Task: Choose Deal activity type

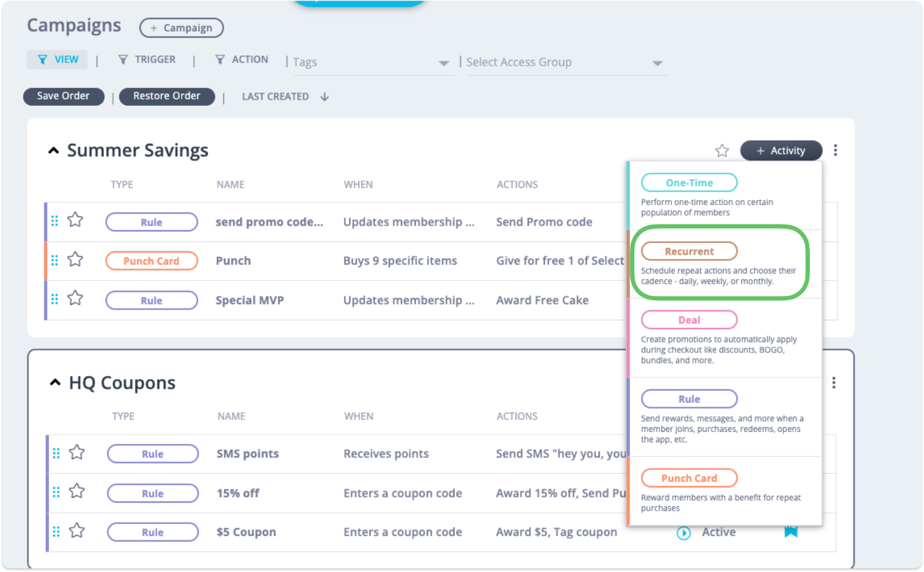Action: click(689, 320)
